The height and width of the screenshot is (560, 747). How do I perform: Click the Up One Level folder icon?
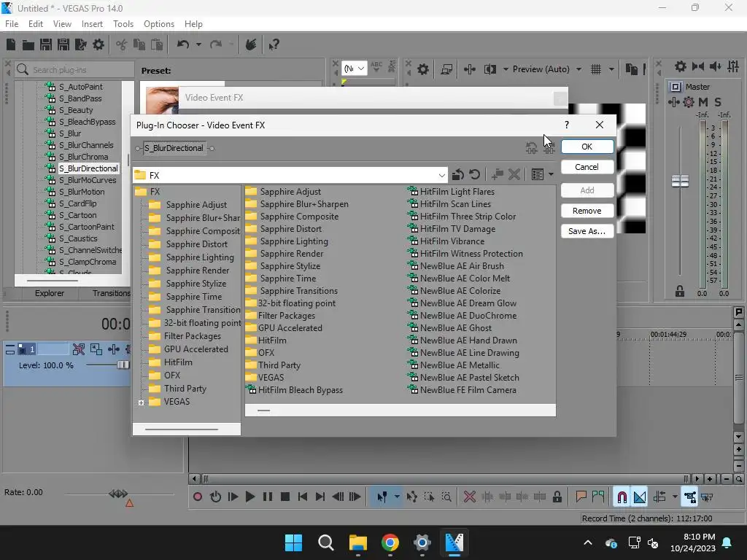point(458,175)
